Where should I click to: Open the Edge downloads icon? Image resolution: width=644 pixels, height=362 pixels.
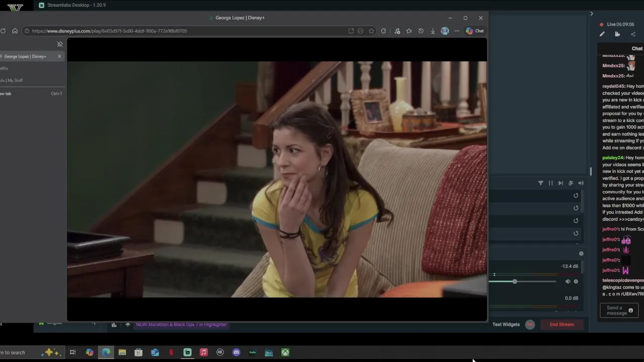(x=433, y=31)
